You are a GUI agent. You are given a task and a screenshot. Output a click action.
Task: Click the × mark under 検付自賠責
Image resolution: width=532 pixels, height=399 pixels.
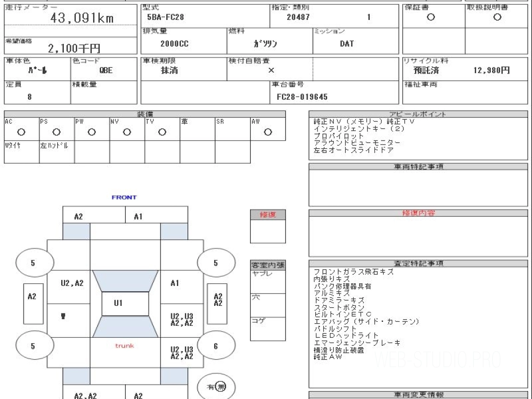[x=271, y=70]
